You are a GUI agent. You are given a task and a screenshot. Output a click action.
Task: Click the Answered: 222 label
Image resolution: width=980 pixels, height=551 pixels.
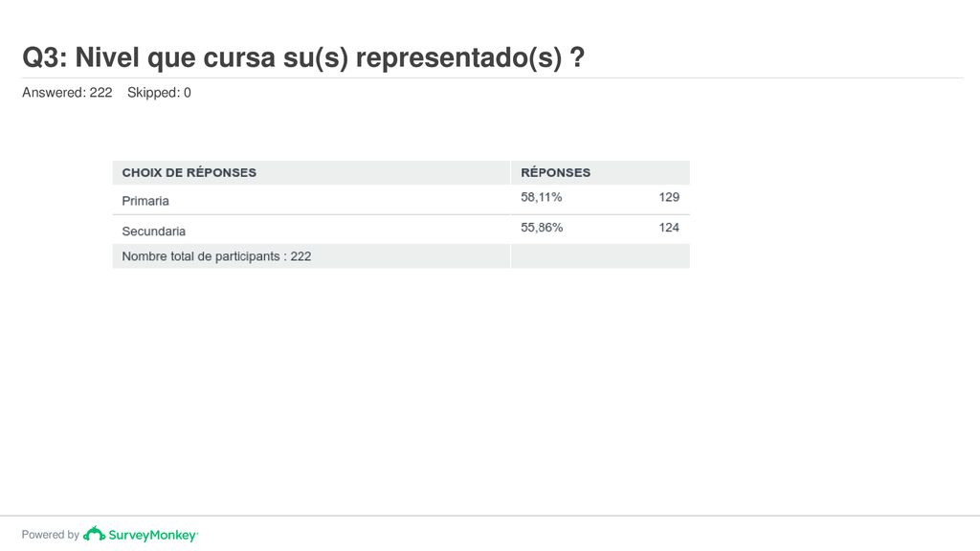67,93
